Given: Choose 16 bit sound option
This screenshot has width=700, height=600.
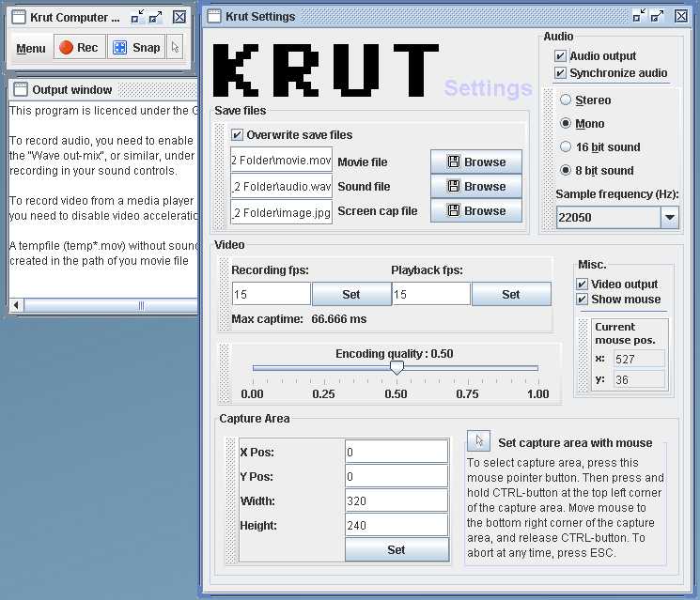Looking at the screenshot, I should click(x=566, y=146).
